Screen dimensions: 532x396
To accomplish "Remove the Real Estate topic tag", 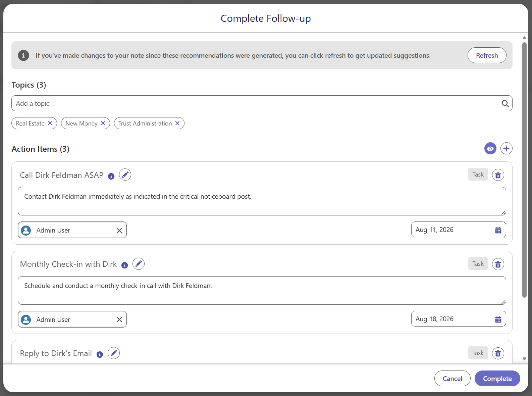I will 50,123.
